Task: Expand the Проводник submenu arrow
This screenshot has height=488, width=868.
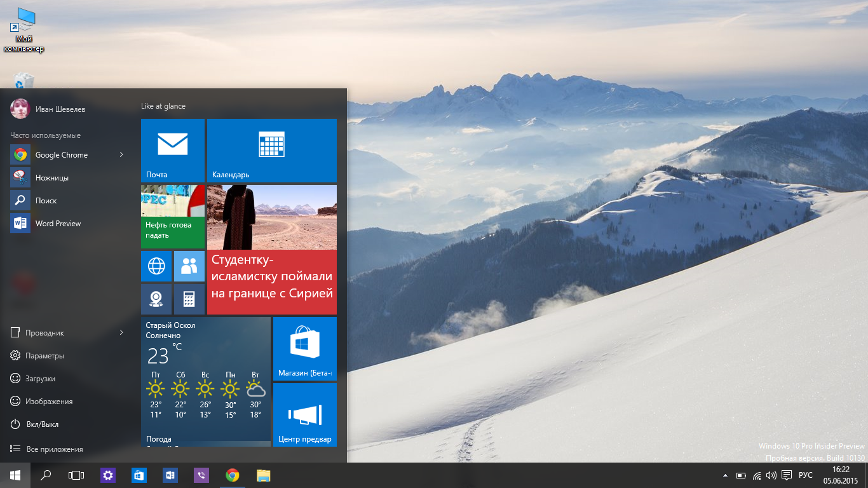Action: pos(121,333)
